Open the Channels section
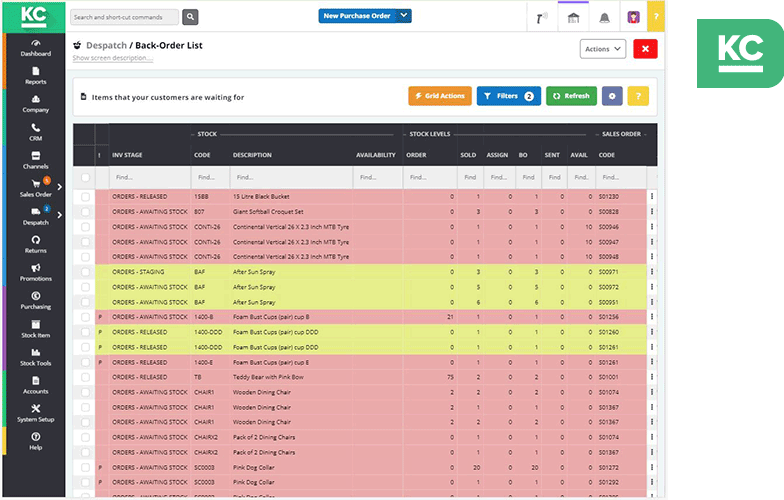This screenshot has height=500, width=784. click(x=36, y=160)
